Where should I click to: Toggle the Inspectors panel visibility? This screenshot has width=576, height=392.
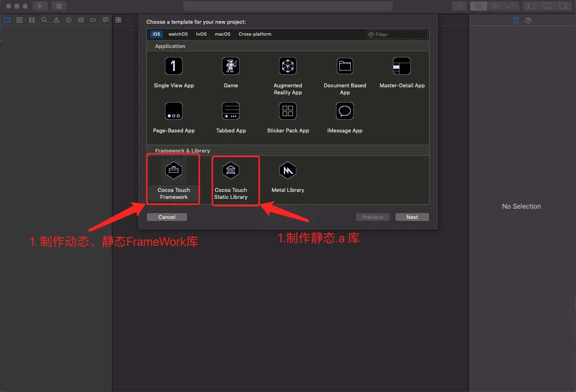[x=563, y=6]
